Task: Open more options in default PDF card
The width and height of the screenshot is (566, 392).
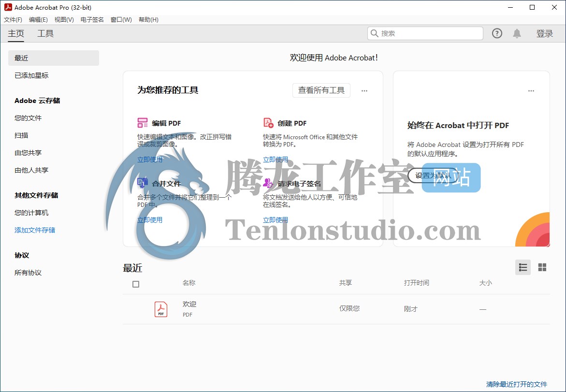Action: tap(531, 91)
